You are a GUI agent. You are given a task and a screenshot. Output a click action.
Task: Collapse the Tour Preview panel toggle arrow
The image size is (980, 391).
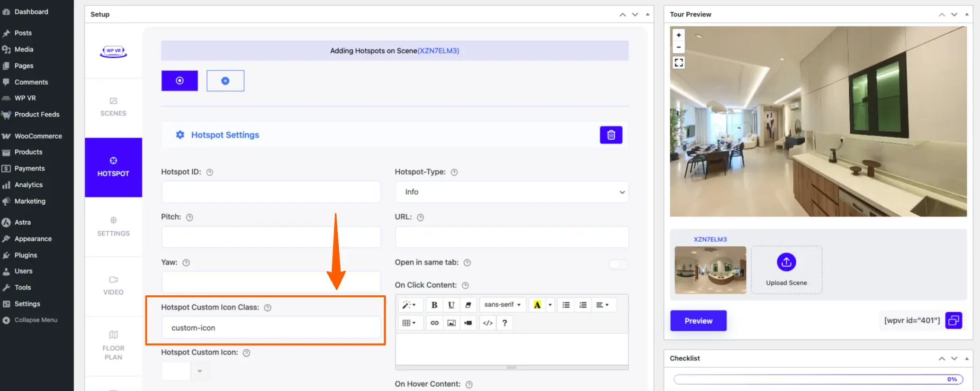967,14
